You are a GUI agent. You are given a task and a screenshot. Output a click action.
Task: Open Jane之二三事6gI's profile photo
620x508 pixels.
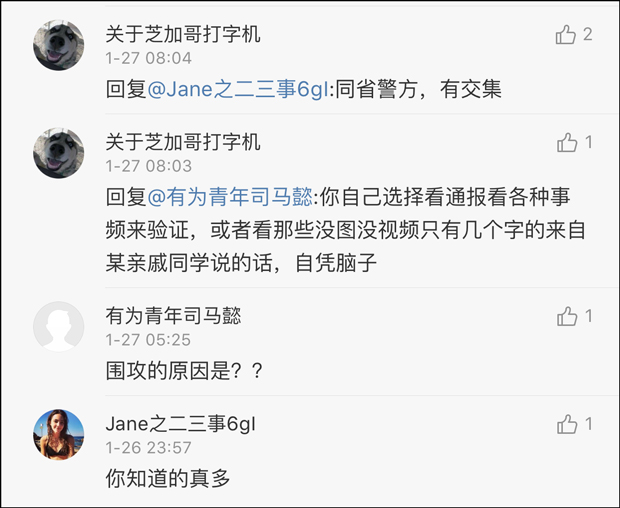tap(59, 434)
